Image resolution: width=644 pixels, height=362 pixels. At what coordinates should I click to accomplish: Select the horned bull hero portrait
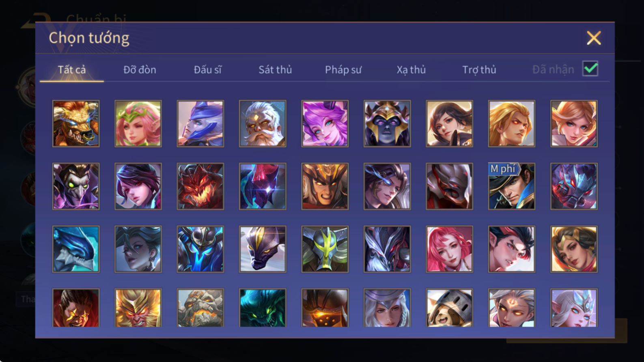pyautogui.click(x=76, y=123)
